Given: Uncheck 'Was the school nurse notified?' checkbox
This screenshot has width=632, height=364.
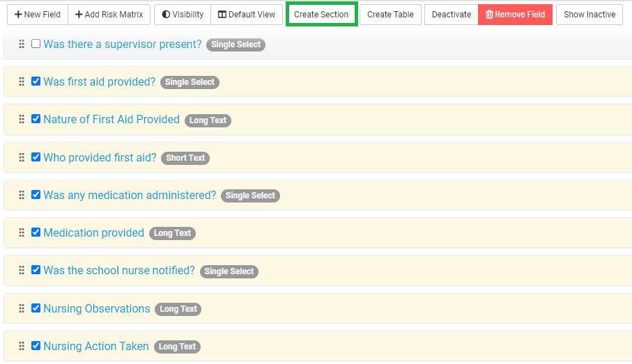Looking at the screenshot, I should tap(36, 270).
